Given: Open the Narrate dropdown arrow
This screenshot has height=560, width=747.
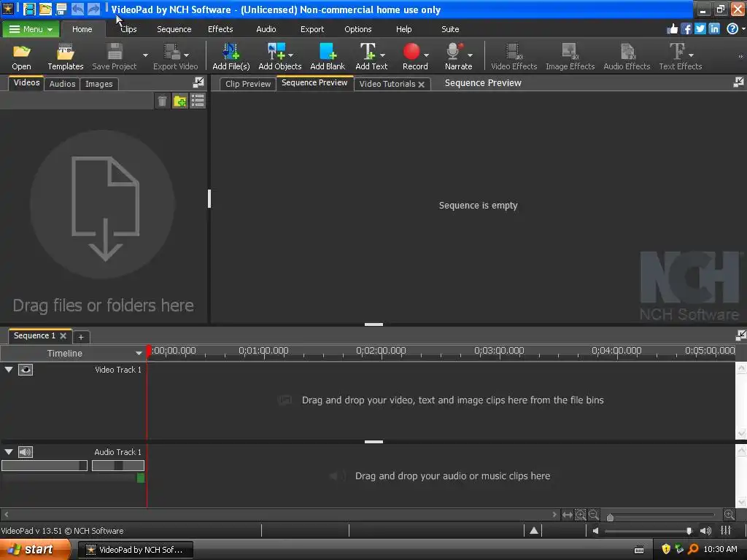Looking at the screenshot, I should coord(471,55).
